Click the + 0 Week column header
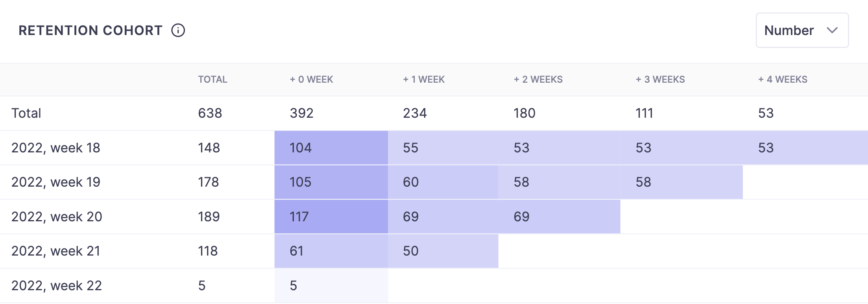The width and height of the screenshot is (868, 304). (311, 79)
